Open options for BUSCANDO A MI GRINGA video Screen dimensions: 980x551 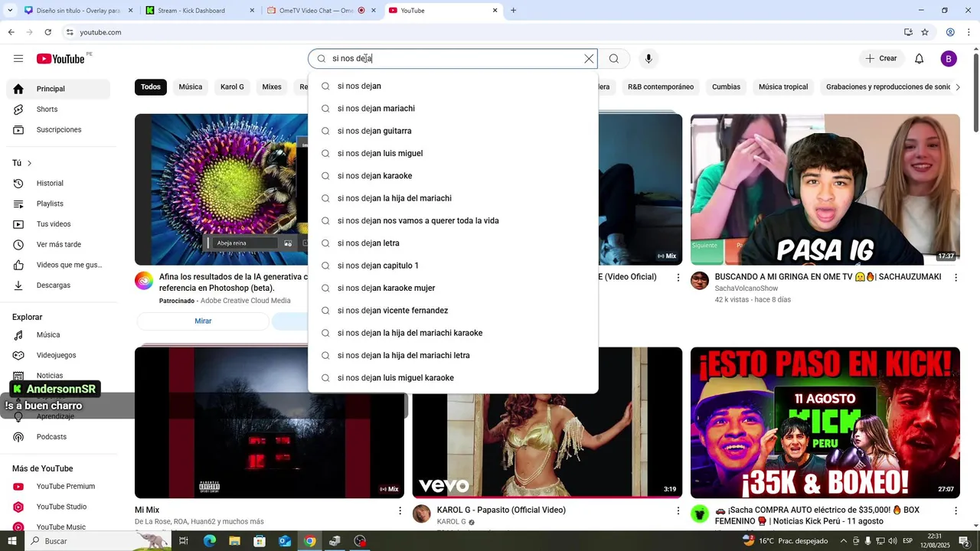(955, 278)
